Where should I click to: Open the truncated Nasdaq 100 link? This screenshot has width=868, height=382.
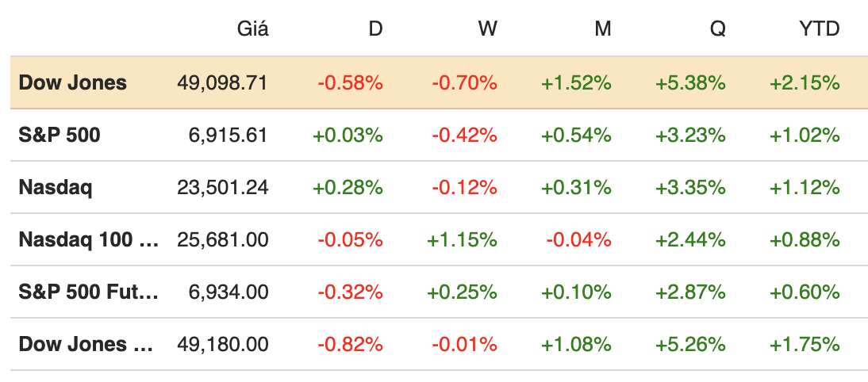point(88,239)
